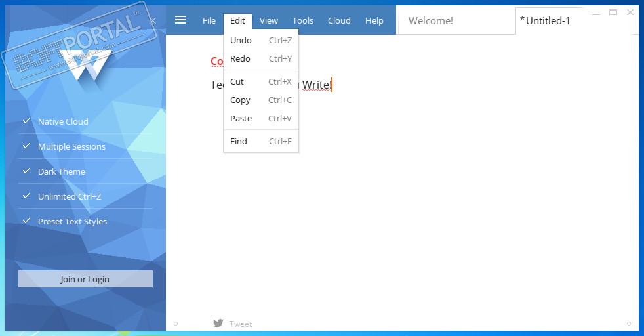This screenshot has width=644, height=336.
Task: Close the Edit menu
Action: coord(237,20)
